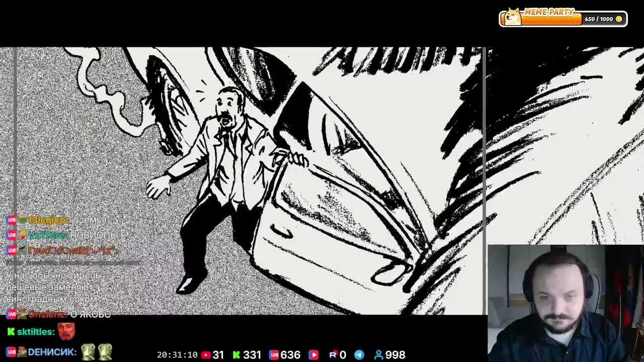Click the gold coin icon after 650 / 1000

(x=619, y=19)
